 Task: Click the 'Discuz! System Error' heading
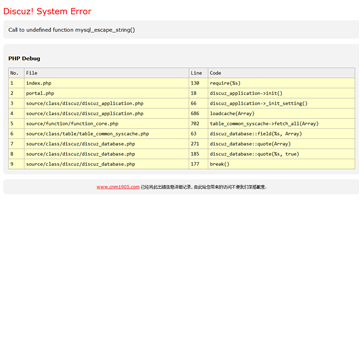[47, 11]
